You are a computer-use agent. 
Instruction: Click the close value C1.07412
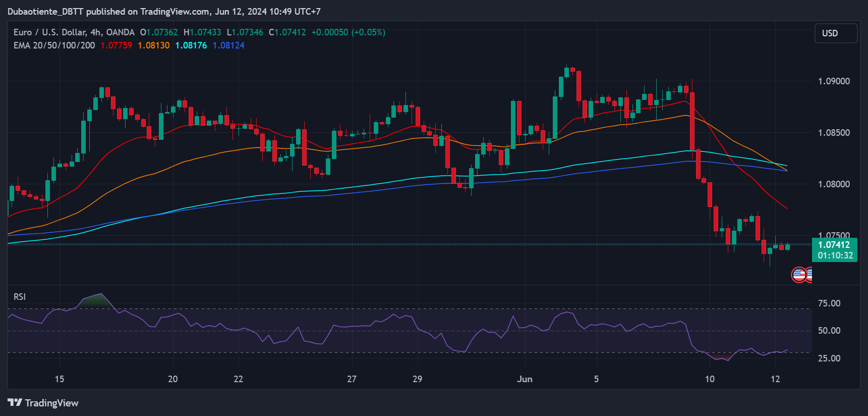(287, 32)
